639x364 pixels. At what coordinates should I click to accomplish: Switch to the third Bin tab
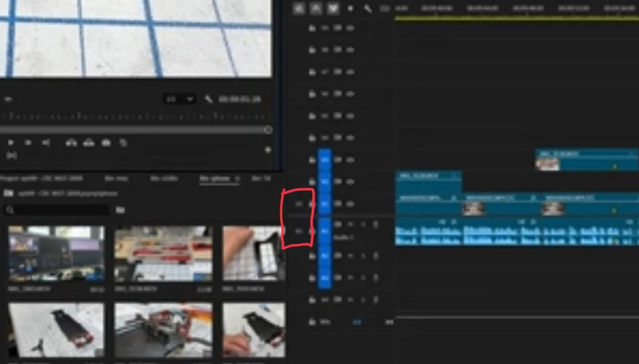pos(164,178)
